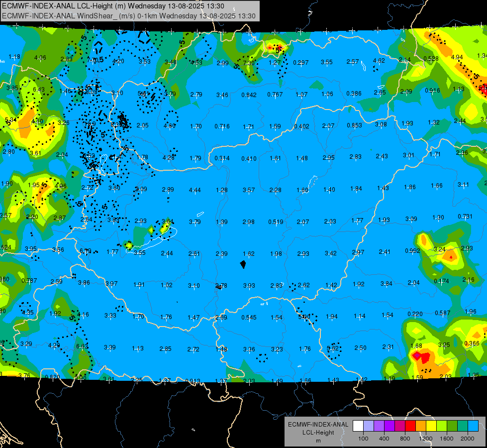Click the wind shear value '4.06'

[x=40, y=58]
